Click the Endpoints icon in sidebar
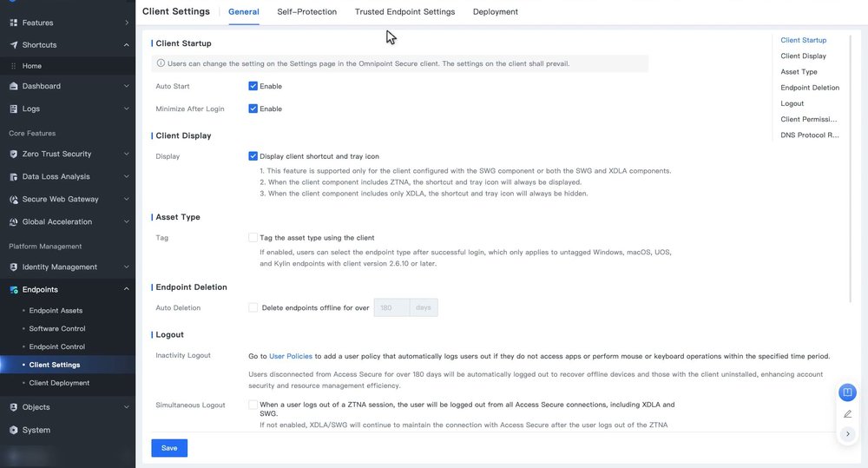 13,290
